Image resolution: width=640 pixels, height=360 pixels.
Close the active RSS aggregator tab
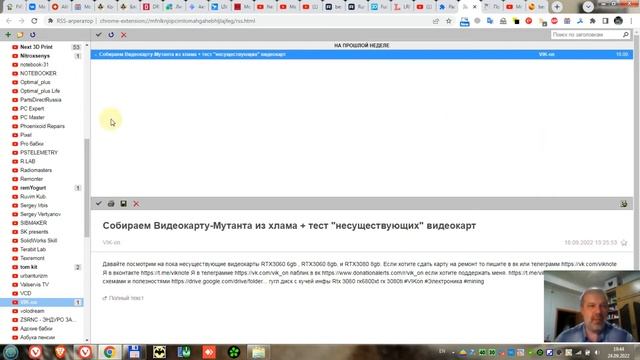[x=474, y=7]
